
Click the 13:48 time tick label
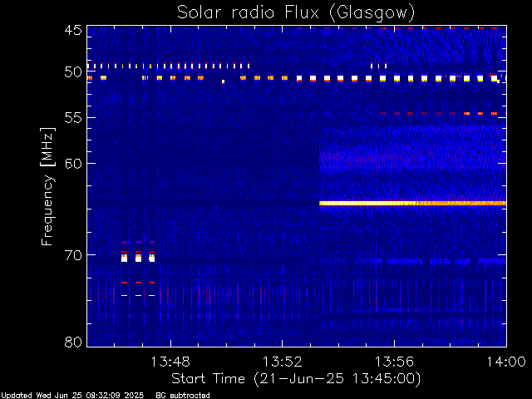170,362
